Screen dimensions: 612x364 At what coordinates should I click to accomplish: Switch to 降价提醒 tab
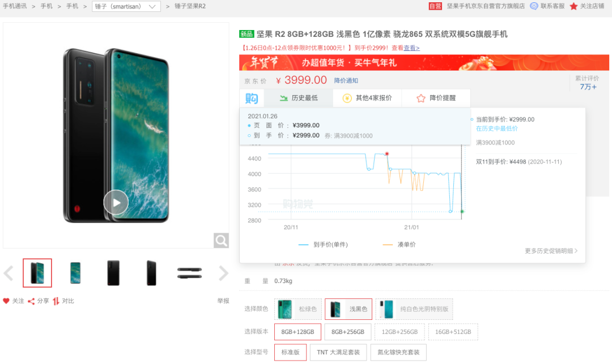point(436,98)
